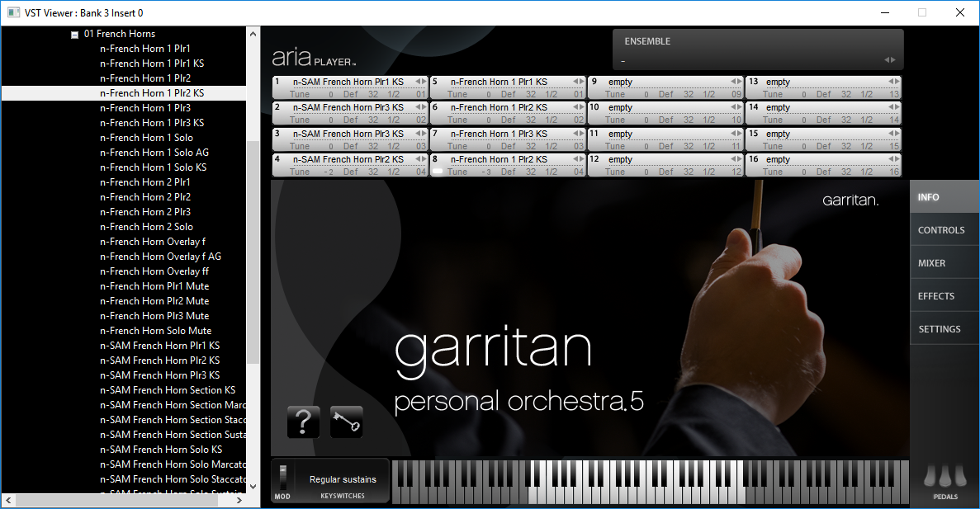Open the EFFECTS tab
Viewport: 980px width, 509px height.
(935, 296)
